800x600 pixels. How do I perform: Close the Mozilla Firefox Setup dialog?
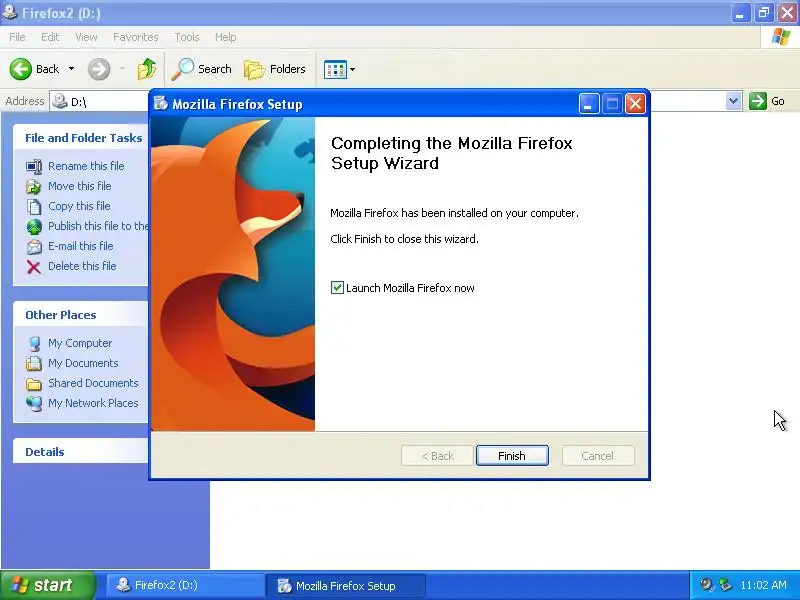[x=635, y=104]
